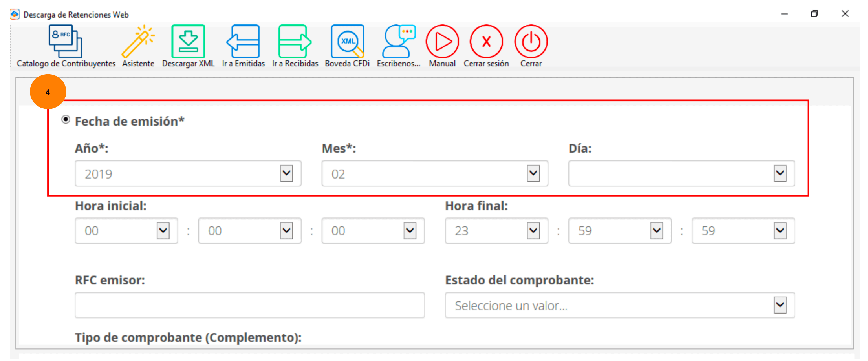Open Hora inicial hour dropdown
The image size is (868, 361).
point(163,231)
